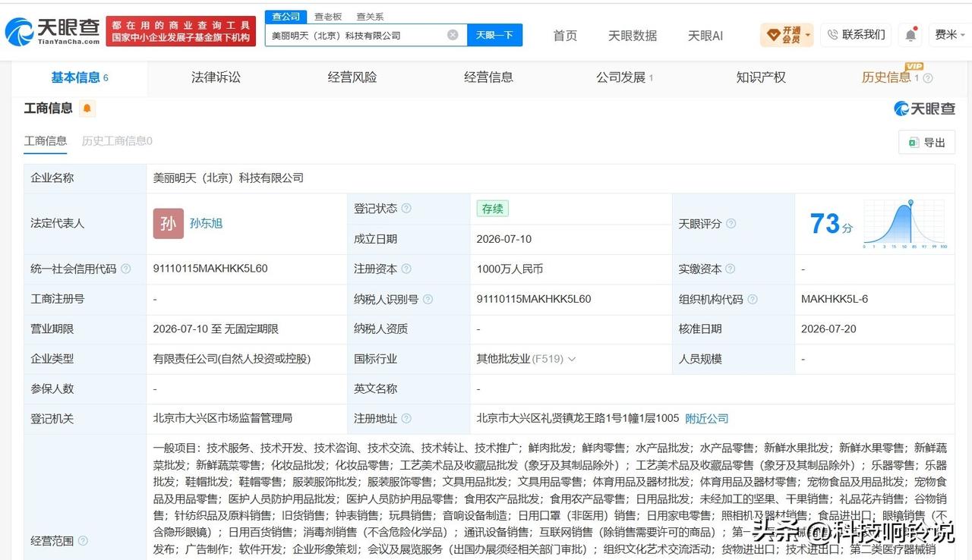The image size is (972, 560).
Task: Click the 孙 avatar of the legal representative
Action: pyautogui.click(x=169, y=224)
